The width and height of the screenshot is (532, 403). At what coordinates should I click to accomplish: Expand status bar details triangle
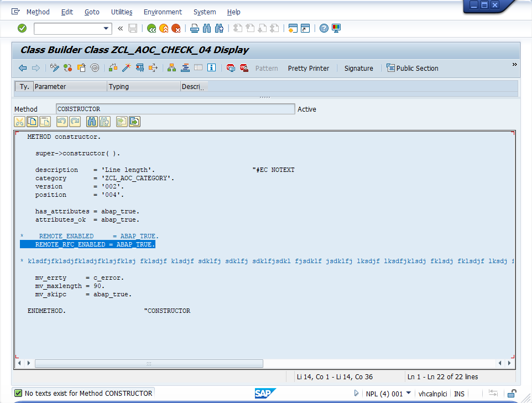click(x=356, y=393)
